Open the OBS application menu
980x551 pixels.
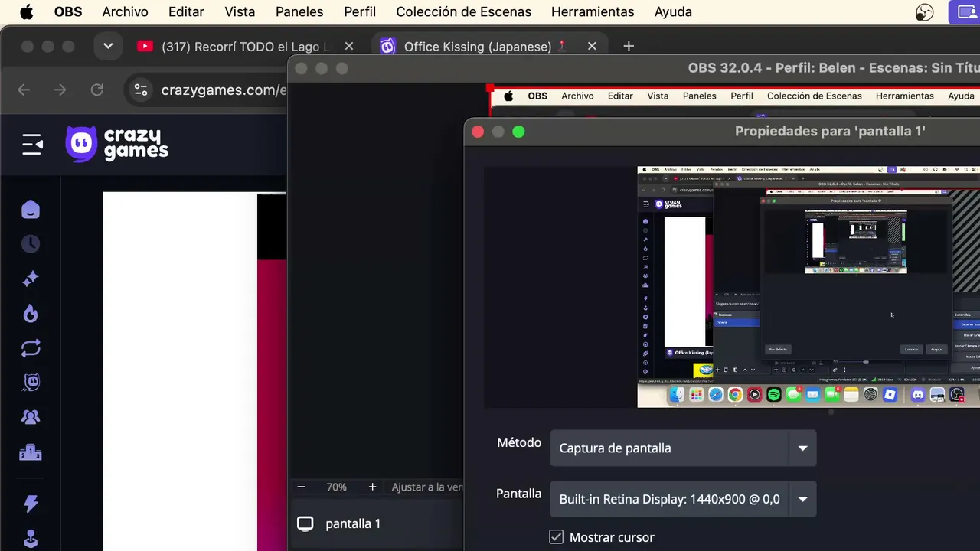pos(68,12)
